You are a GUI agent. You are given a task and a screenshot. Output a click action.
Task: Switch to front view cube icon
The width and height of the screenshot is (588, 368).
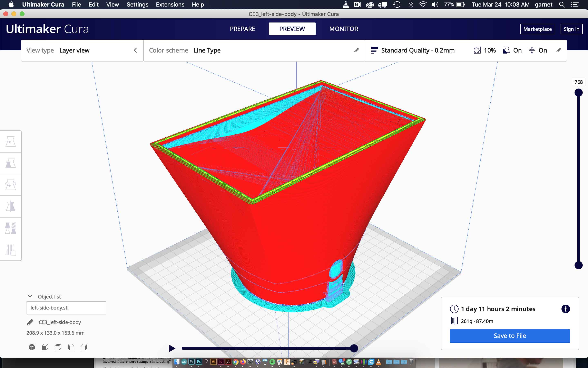[x=45, y=347]
